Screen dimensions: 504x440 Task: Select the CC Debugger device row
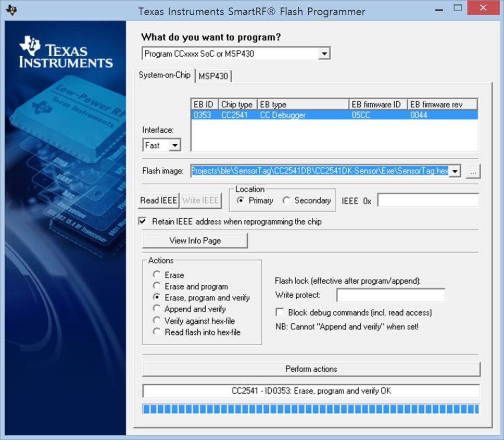(x=334, y=115)
